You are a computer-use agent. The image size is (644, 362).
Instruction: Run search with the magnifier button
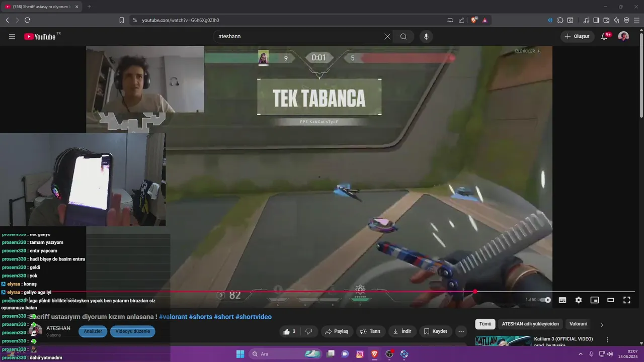[x=404, y=36]
